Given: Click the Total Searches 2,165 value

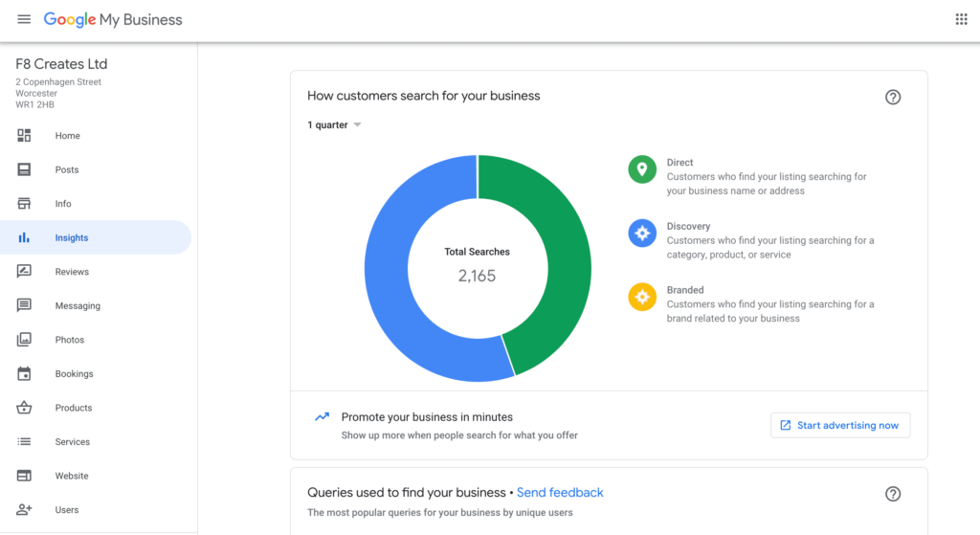Looking at the screenshot, I should point(477,276).
